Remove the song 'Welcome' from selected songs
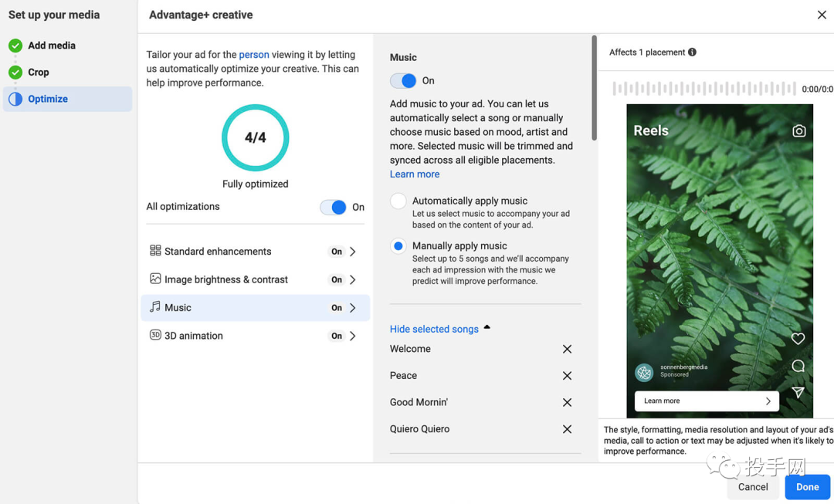 point(567,350)
